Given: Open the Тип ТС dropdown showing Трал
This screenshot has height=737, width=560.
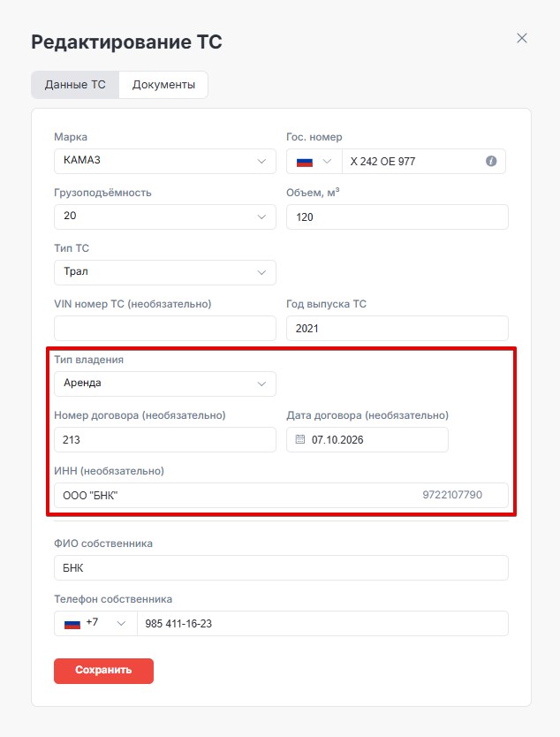Looking at the screenshot, I should tap(165, 272).
